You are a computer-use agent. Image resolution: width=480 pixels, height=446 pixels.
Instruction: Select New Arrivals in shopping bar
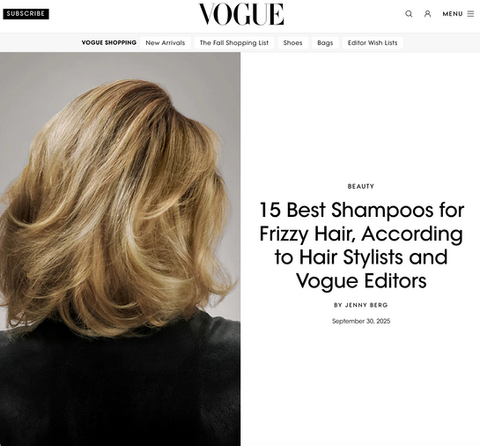click(165, 43)
